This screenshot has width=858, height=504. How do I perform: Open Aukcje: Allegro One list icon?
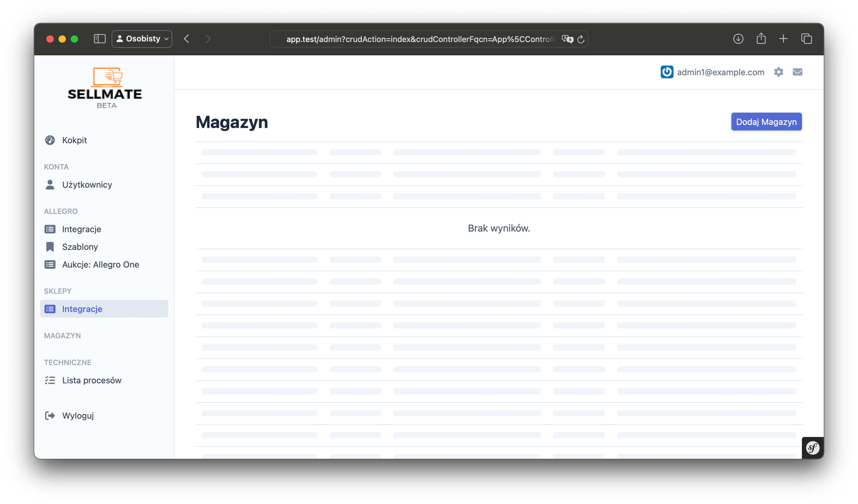[50, 265]
